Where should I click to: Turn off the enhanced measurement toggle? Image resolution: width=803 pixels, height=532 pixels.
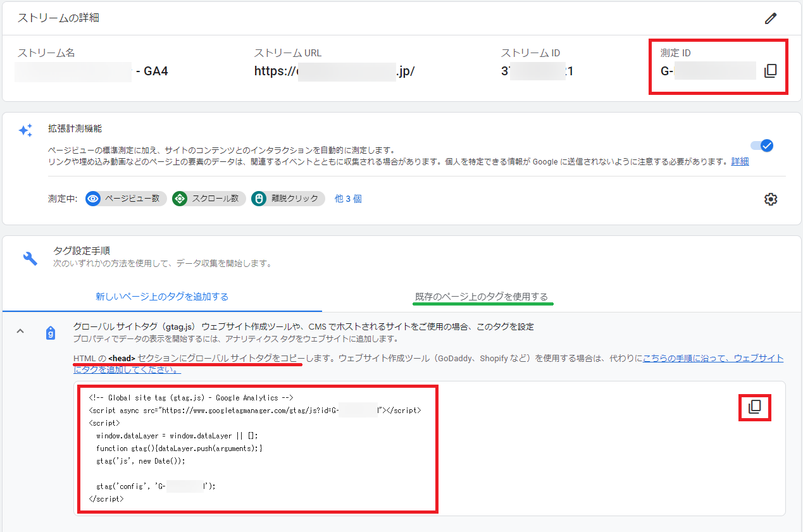click(761, 145)
